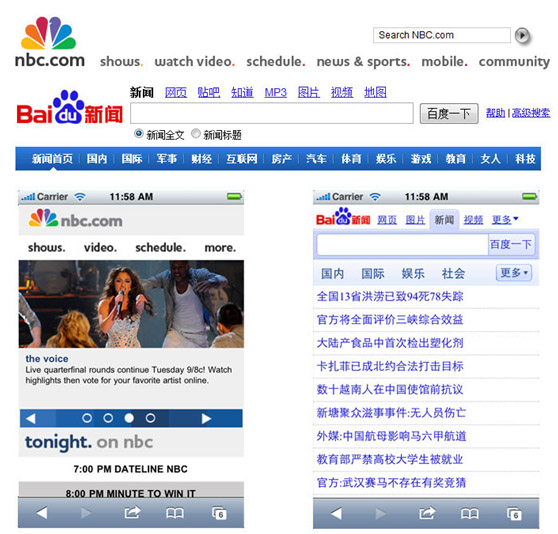Tap share icon in Baidu phone toolbar
The height and width of the screenshot is (534, 558).
click(x=427, y=513)
